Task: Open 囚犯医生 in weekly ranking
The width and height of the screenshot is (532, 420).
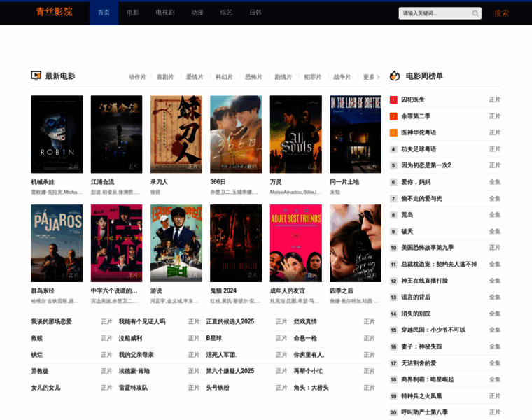Action: [x=413, y=99]
